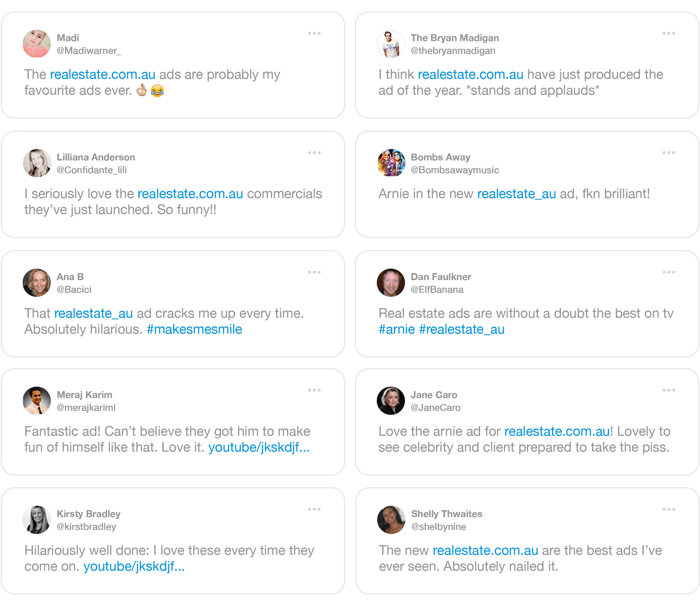Viewport: 700px width, 607px height.
Task: Open more options on Meraj Karim's tweet
Action: tap(314, 390)
